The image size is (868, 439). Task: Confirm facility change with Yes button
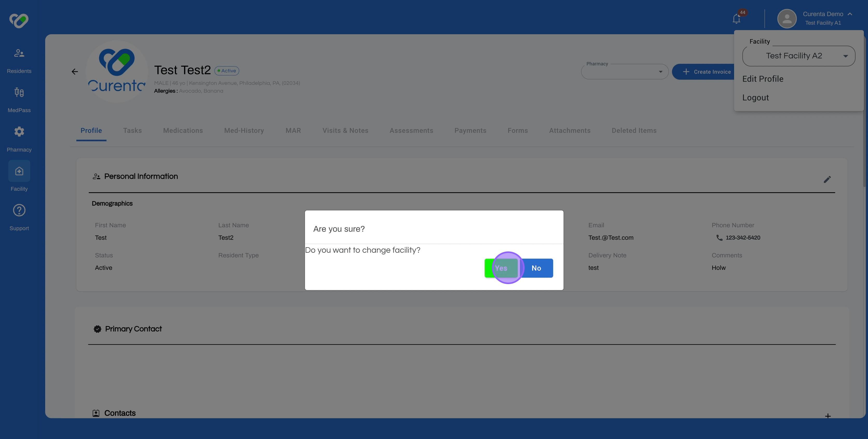tap(501, 268)
